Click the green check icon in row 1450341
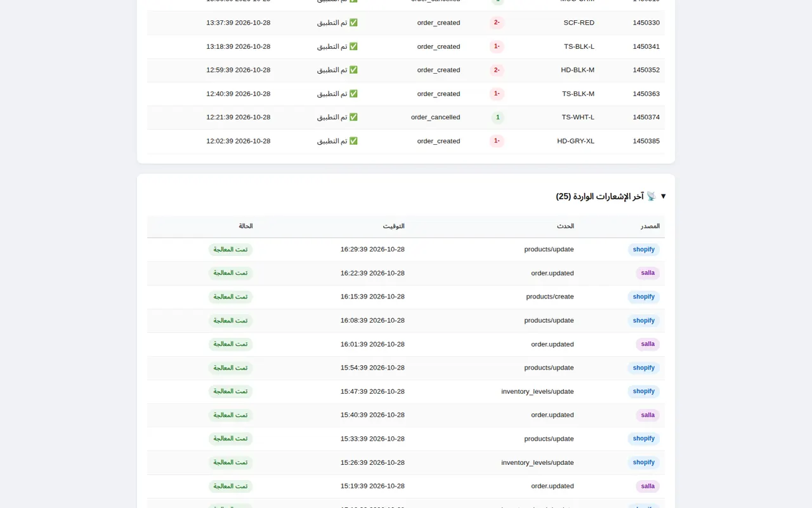This screenshot has width=812, height=508. pyautogui.click(x=353, y=46)
